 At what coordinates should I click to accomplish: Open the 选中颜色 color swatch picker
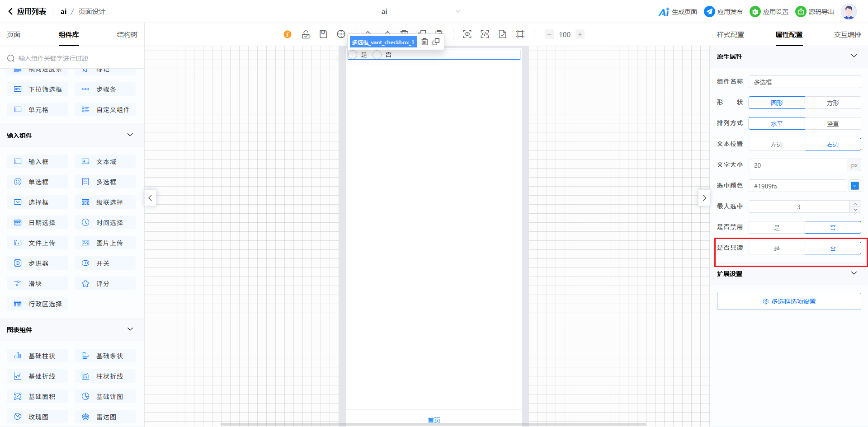point(854,186)
